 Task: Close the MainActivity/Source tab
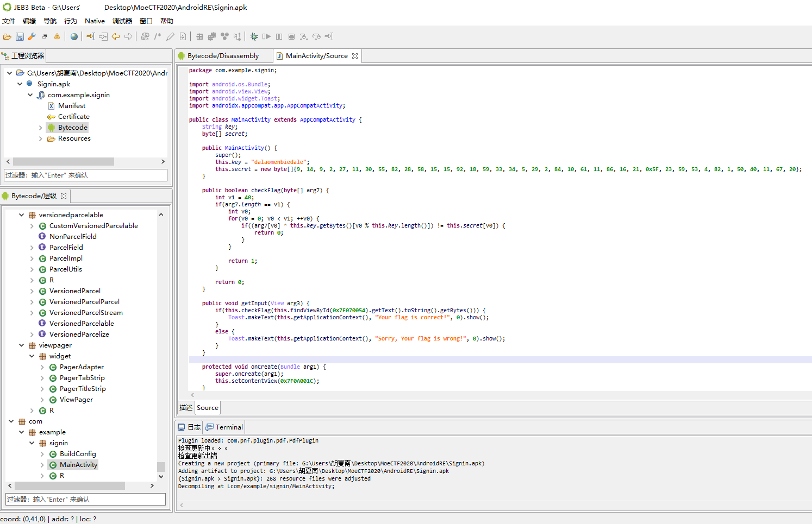(355, 56)
